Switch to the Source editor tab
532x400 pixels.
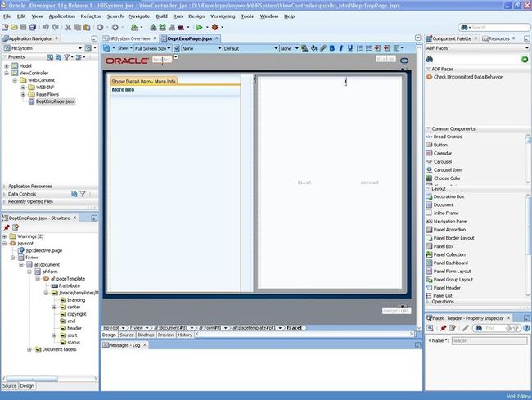127,335
